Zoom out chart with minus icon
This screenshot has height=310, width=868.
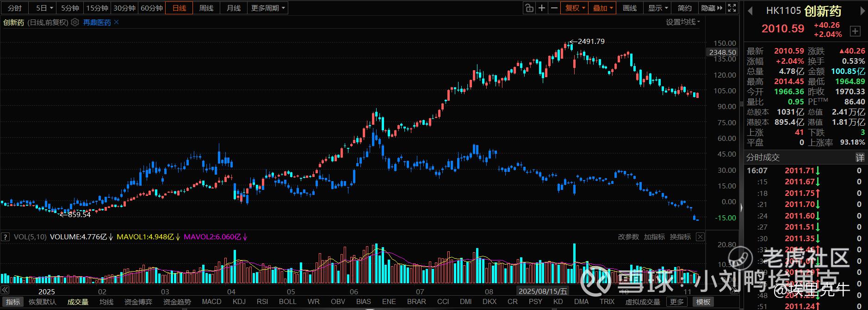554,8
